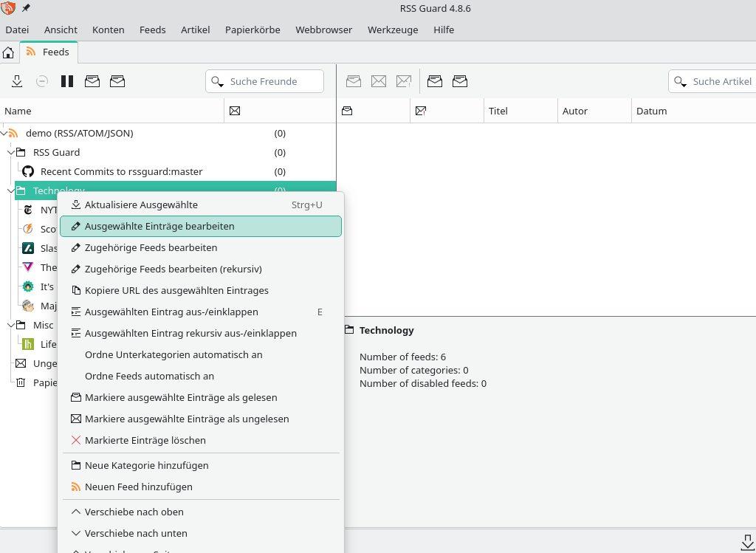The width and height of the screenshot is (756, 553).
Task: Select the Slashdot feed icon
Action: [28, 248]
